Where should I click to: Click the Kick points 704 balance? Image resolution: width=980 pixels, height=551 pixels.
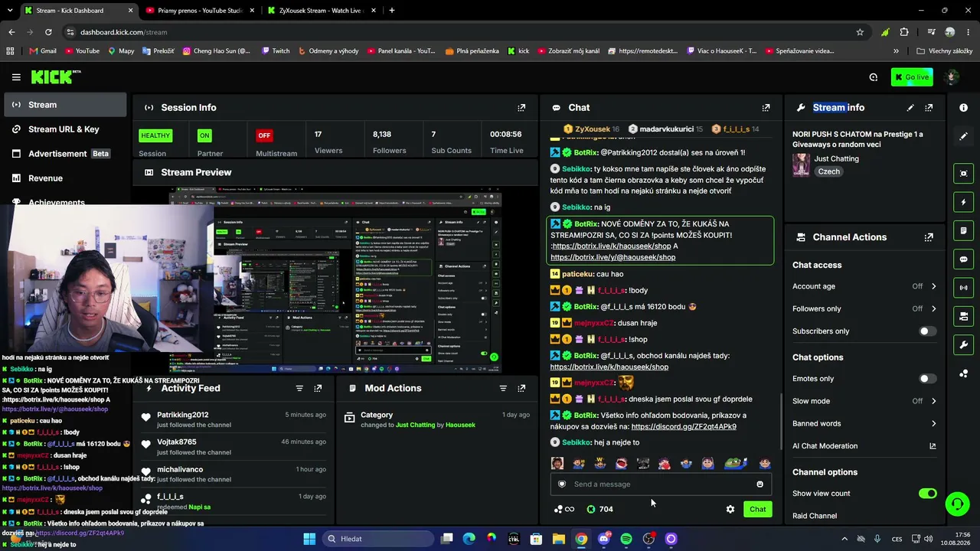599,509
